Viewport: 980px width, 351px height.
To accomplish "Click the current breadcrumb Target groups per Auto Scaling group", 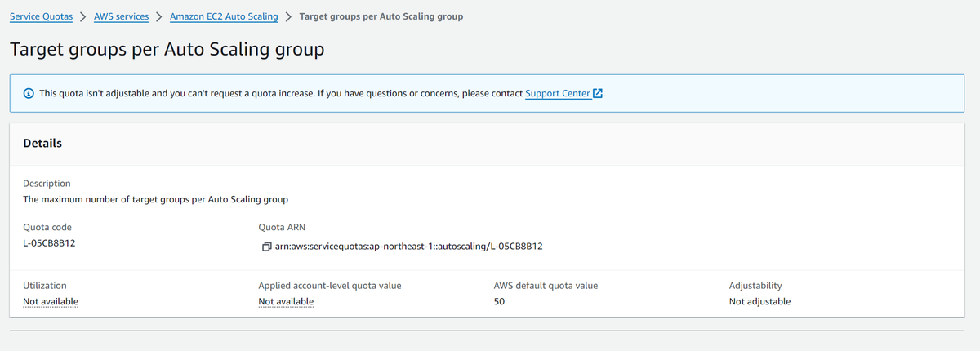I will (381, 16).
